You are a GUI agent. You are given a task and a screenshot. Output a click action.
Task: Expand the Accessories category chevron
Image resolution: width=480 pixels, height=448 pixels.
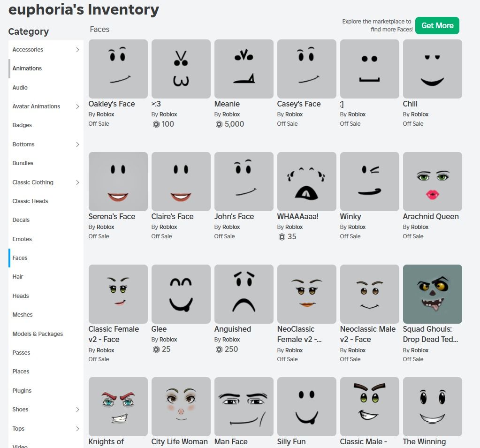[x=77, y=50]
